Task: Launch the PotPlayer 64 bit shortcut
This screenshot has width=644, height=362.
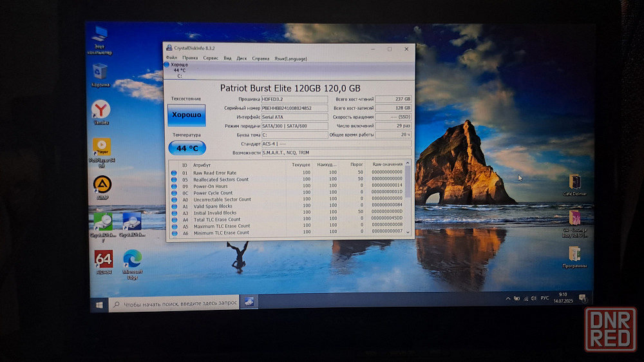Action: click(x=102, y=153)
